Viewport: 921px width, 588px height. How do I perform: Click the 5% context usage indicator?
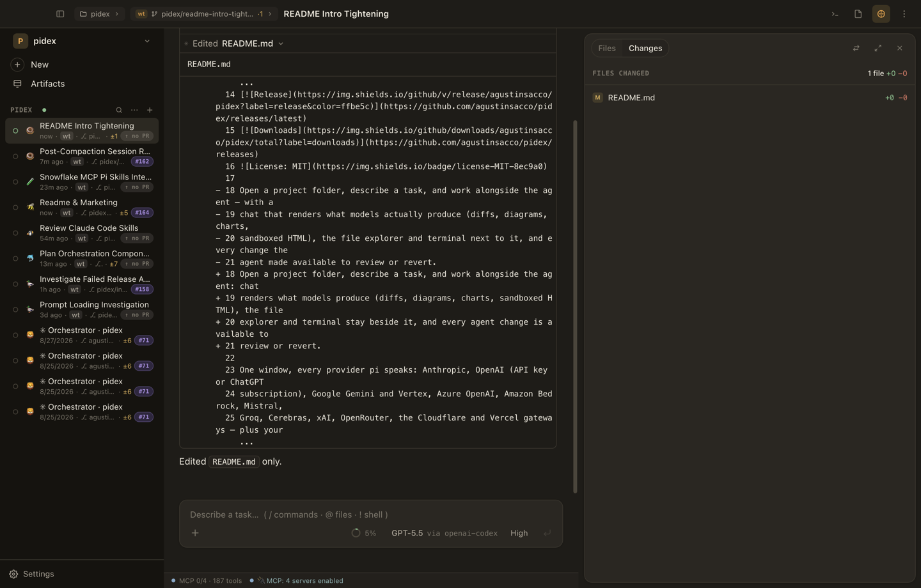coord(364,533)
